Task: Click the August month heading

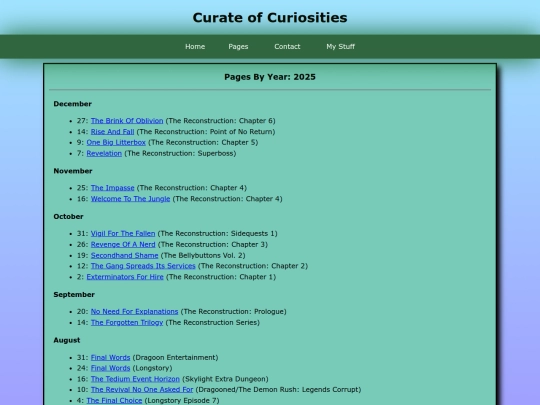Action: (x=66, y=340)
